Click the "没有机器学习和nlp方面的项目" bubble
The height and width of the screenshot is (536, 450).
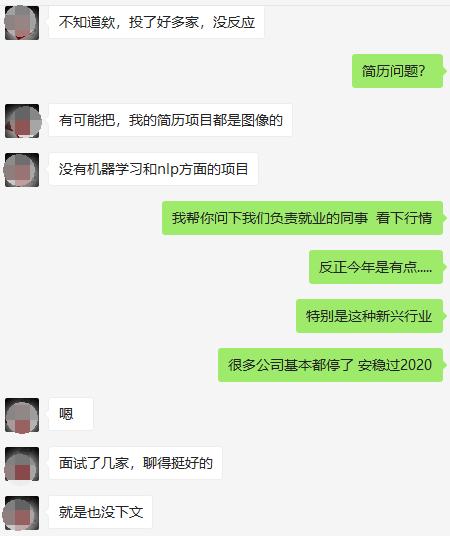(x=153, y=169)
